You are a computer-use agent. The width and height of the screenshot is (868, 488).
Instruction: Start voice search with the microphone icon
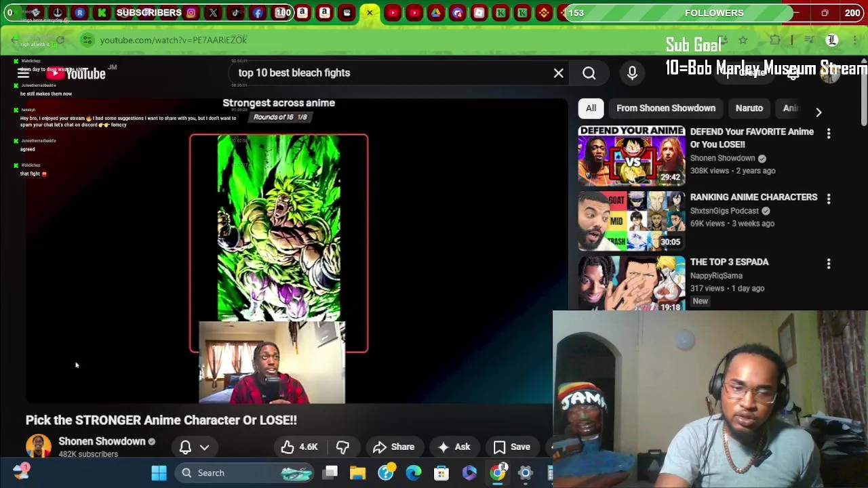click(632, 73)
